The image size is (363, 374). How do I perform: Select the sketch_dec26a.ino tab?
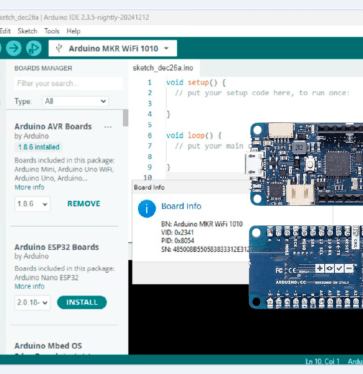pos(163,68)
